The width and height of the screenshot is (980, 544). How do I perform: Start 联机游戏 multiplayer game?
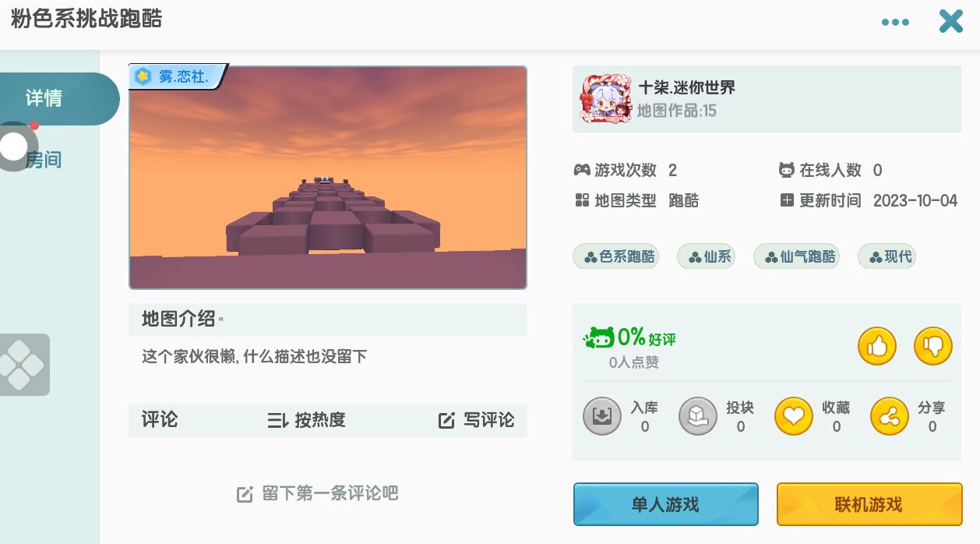pyautogui.click(x=869, y=504)
